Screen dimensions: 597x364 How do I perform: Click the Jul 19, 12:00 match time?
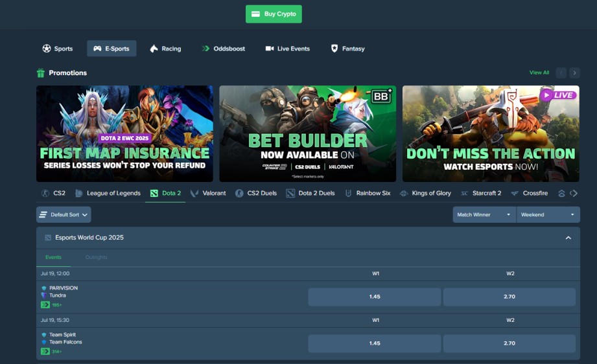[55, 273]
